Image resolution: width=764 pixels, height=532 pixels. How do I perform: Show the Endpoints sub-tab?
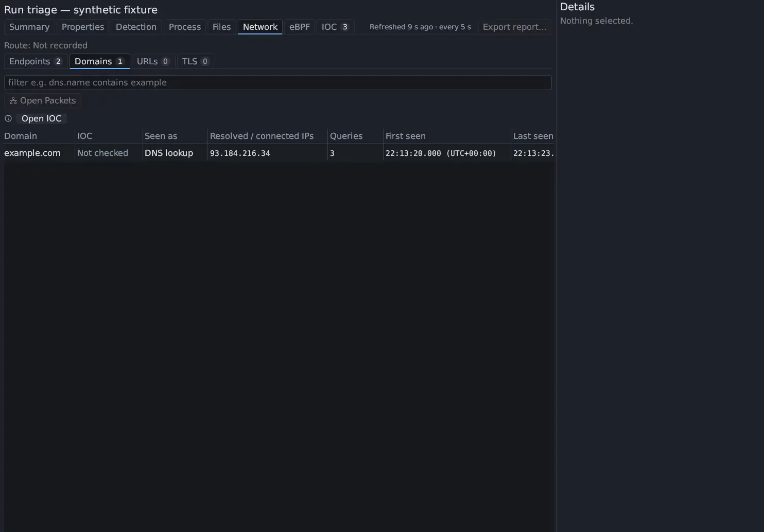[36, 61]
